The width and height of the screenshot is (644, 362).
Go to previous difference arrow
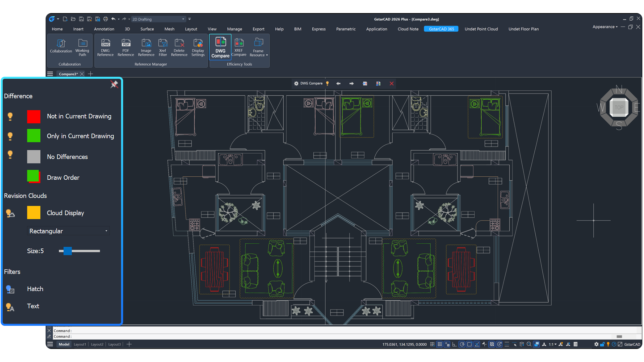click(338, 83)
